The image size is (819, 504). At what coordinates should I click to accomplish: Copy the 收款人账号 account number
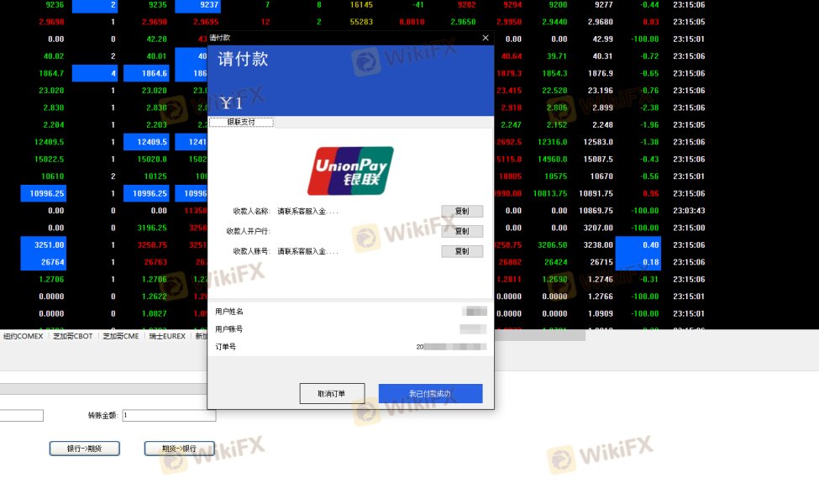click(462, 251)
